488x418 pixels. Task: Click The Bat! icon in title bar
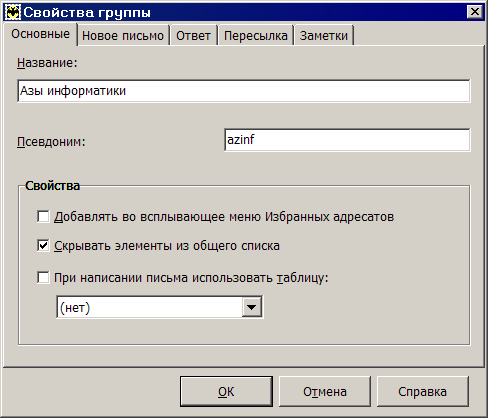[13, 12]
